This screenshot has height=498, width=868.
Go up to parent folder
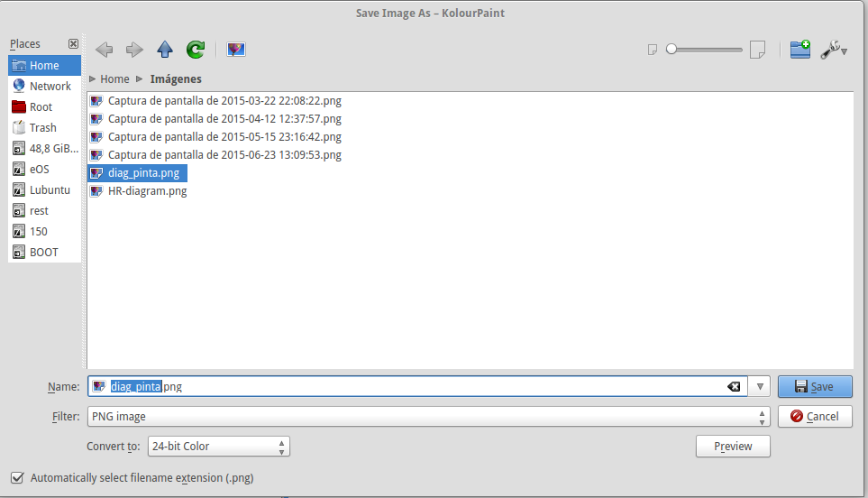coord(165,50)
